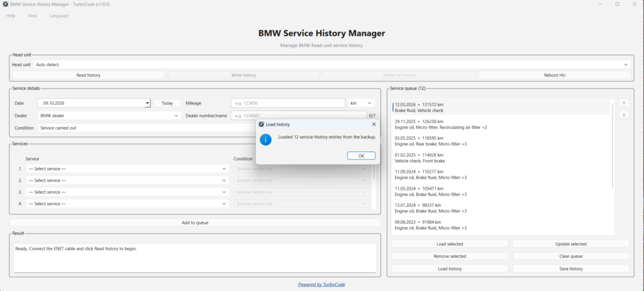Open the Help menu
Screen dimensions: 644x291
click(11, 16)
